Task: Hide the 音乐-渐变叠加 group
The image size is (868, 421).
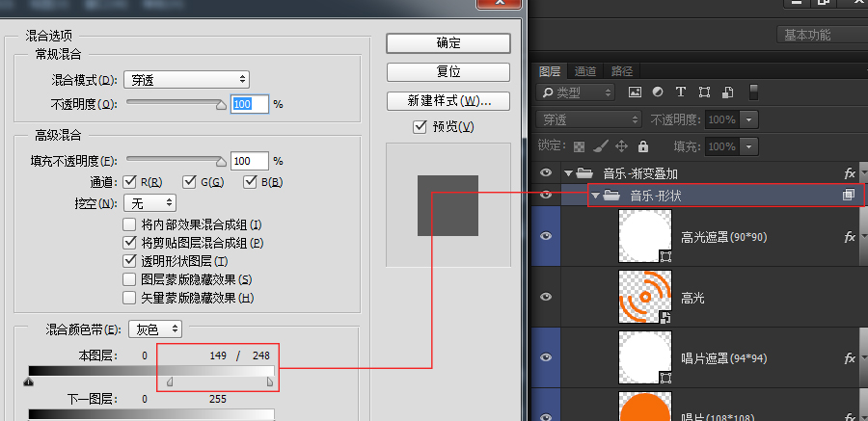Action: point(547,173)
